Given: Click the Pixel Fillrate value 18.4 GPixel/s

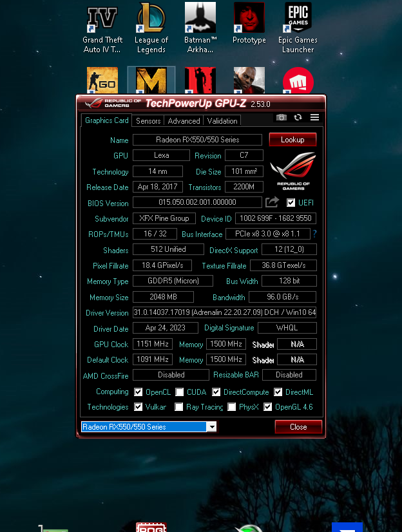Looking at the screenshot, I should 162,265.
